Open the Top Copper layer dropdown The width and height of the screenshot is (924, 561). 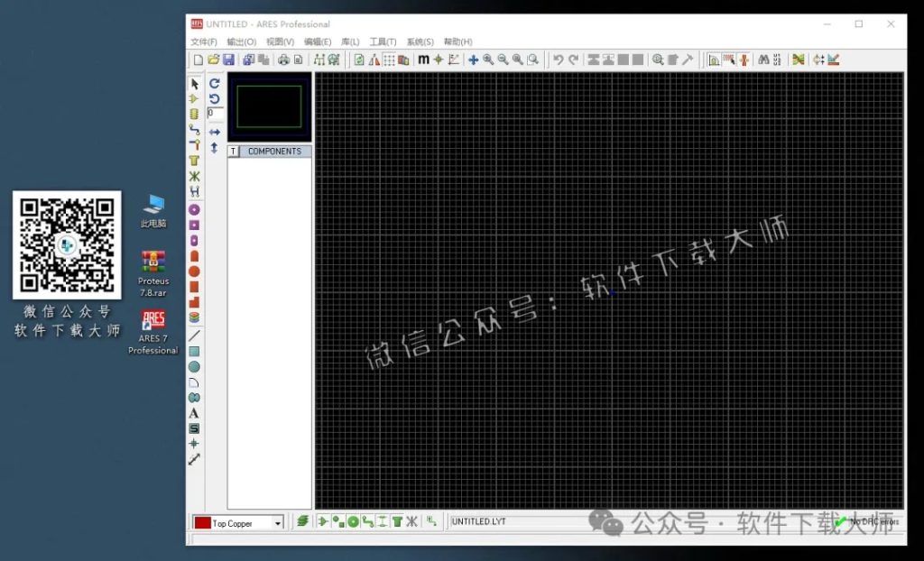(x=239, y=522)
